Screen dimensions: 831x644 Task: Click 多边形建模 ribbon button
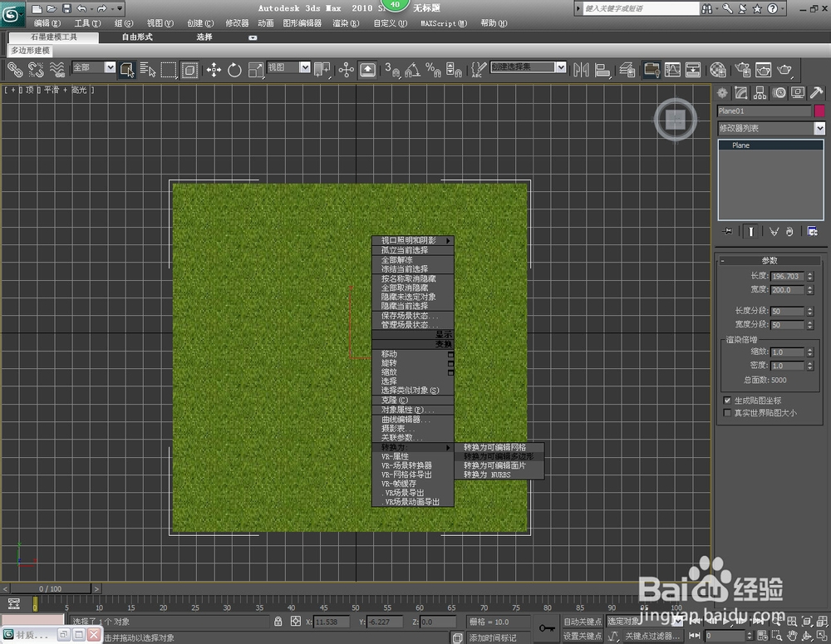[30, 51]
